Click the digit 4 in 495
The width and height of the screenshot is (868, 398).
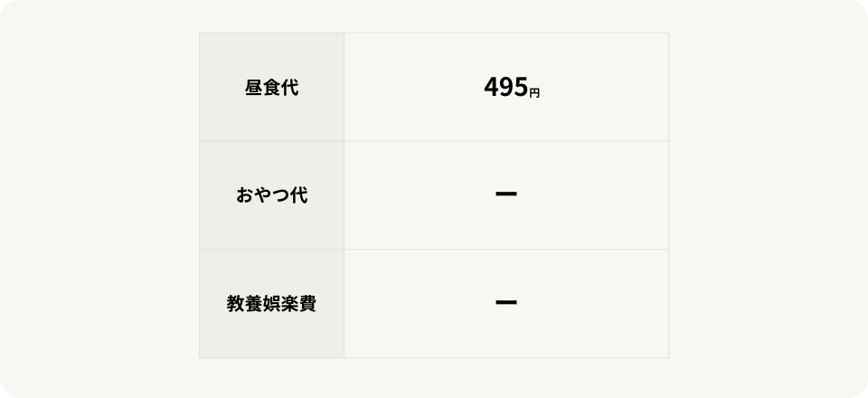[x=491, y=87]
